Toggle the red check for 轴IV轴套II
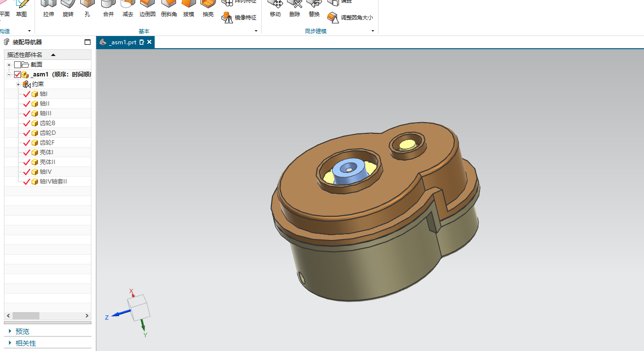644x351 pixels. [27, 182]
